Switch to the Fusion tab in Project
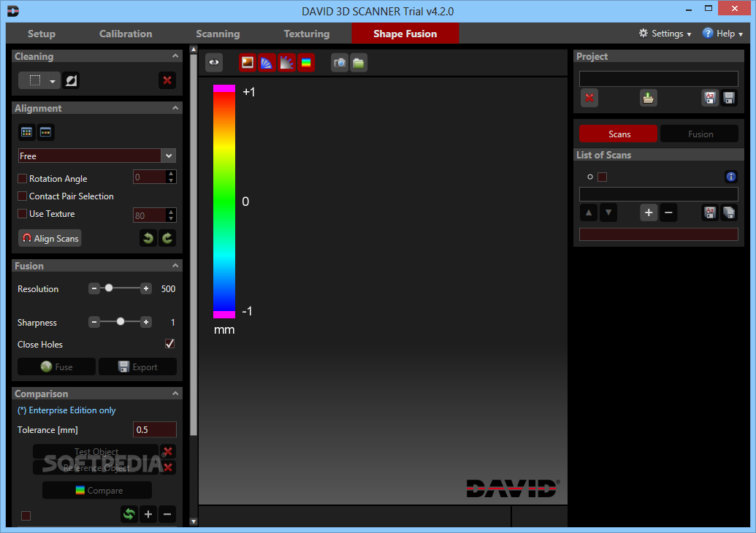756x533 pixels. point(700,134)
